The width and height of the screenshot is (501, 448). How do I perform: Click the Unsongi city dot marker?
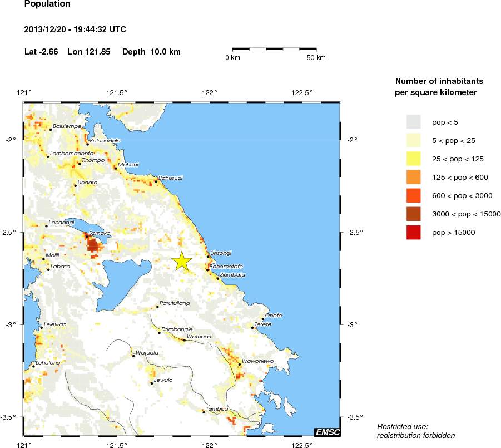click(208, 257)
